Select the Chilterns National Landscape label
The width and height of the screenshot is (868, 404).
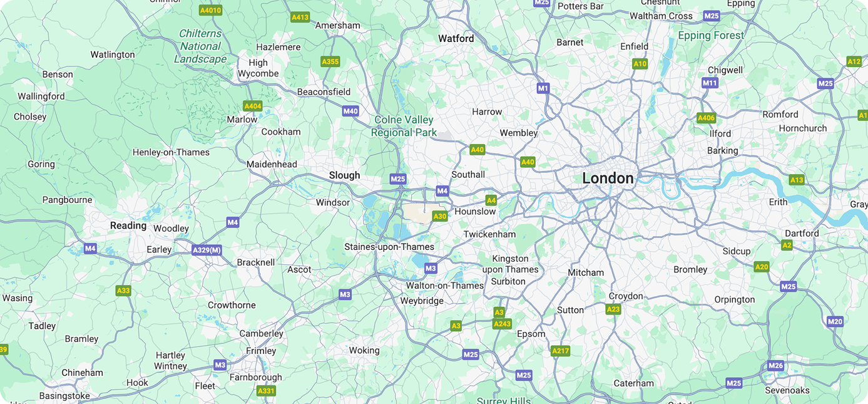(x=200, y=46)
